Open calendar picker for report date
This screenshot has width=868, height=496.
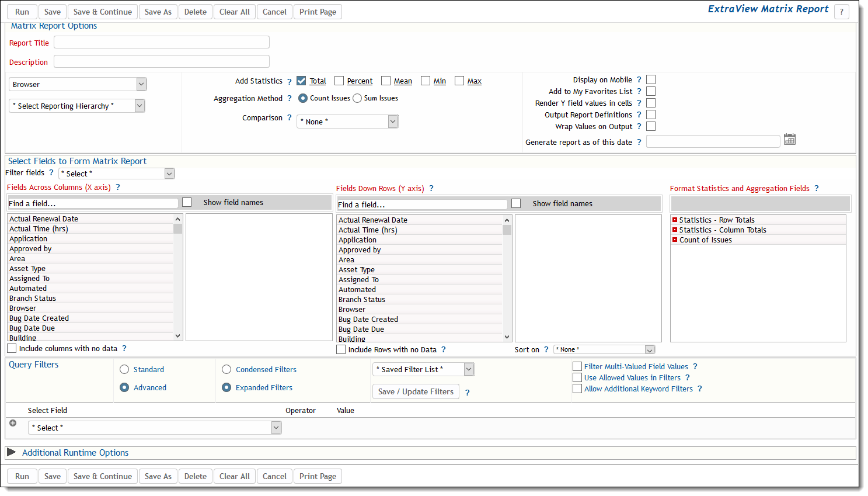coord(790,140)
